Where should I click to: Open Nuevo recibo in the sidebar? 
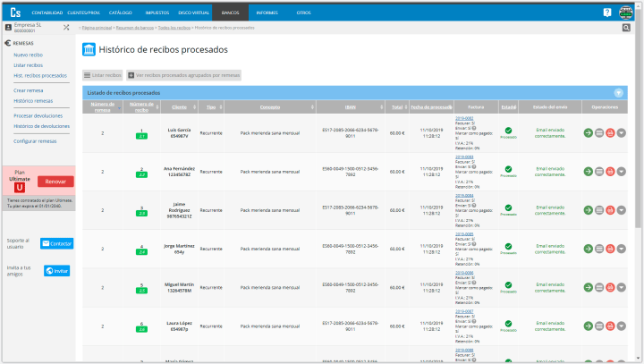(28, 55)
